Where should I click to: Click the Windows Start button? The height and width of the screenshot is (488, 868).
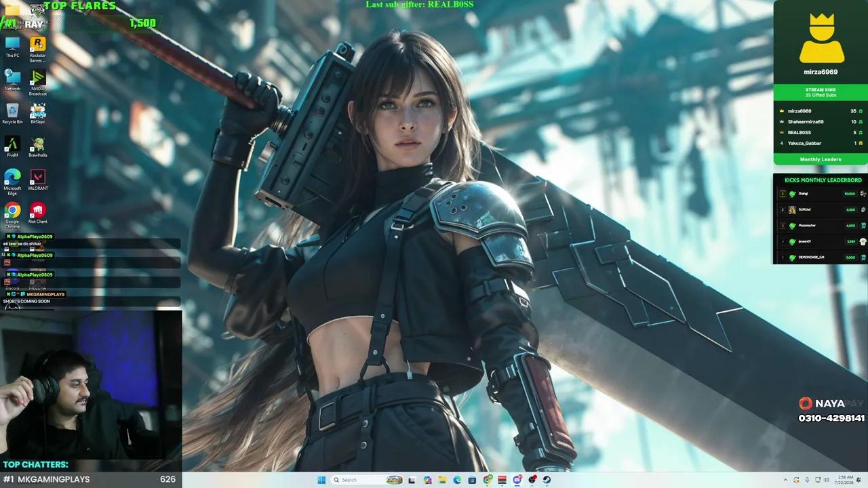(x=321, y=480)
